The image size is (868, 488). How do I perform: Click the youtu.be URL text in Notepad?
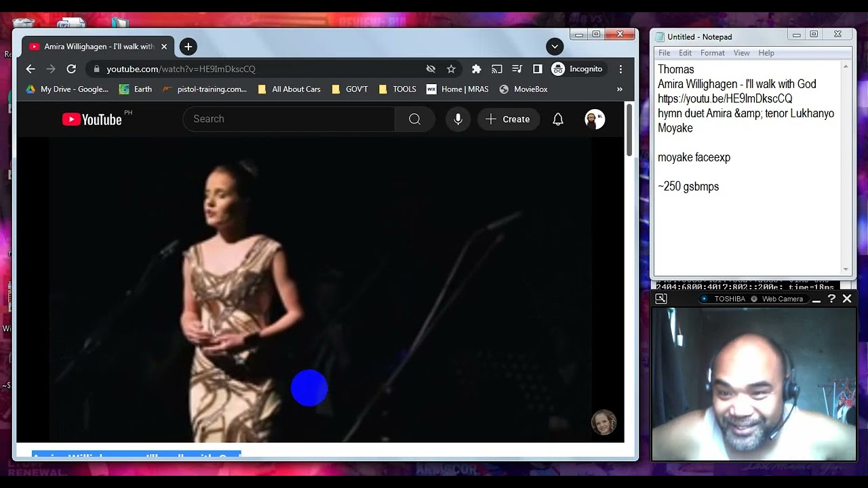[725, 98]
